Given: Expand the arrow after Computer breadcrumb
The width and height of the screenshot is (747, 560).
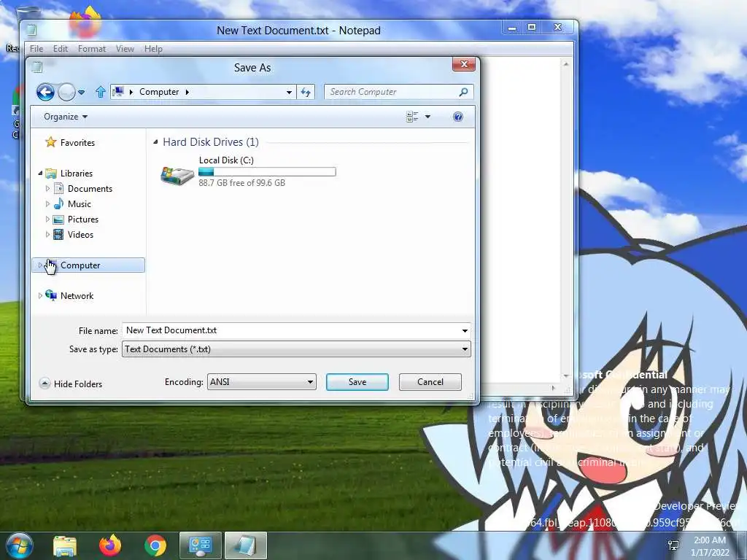Looking at the screenshot, I should (x=187, y=92).
